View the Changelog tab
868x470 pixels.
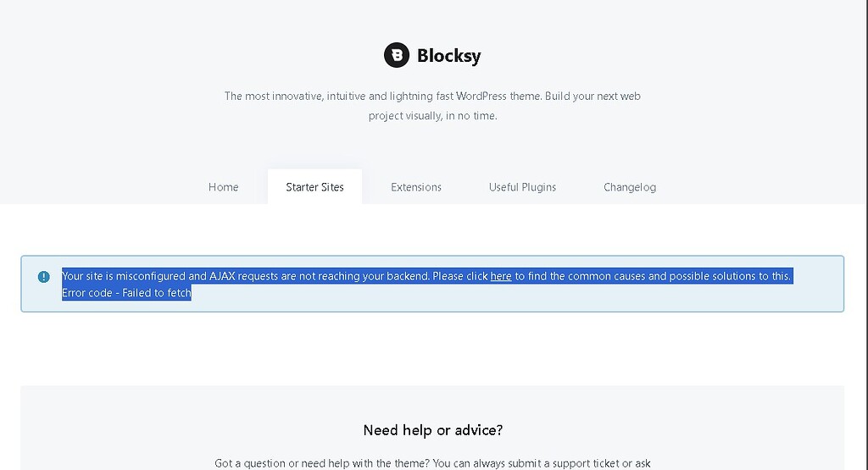click(x=630, y=187)
